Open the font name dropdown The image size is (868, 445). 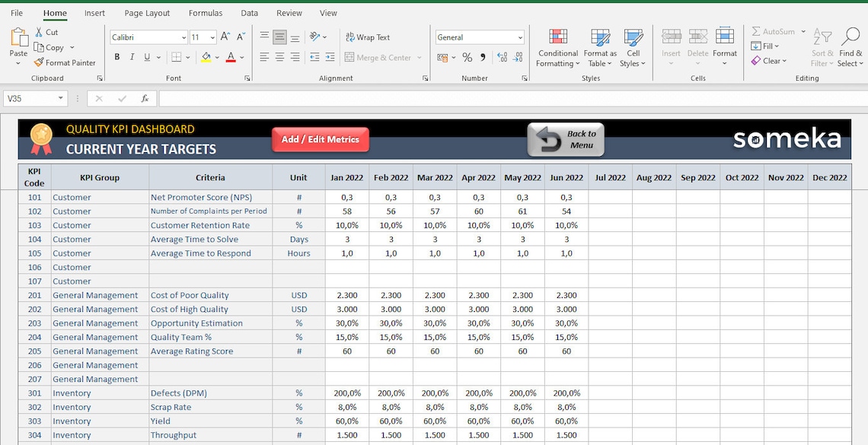(183, 37)
